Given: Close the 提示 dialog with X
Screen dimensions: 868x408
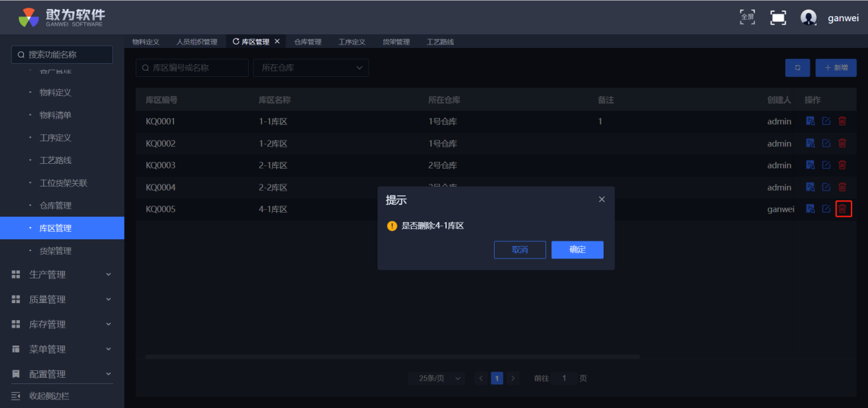Looking at the screenshot, I should click(x=602, y=200).
